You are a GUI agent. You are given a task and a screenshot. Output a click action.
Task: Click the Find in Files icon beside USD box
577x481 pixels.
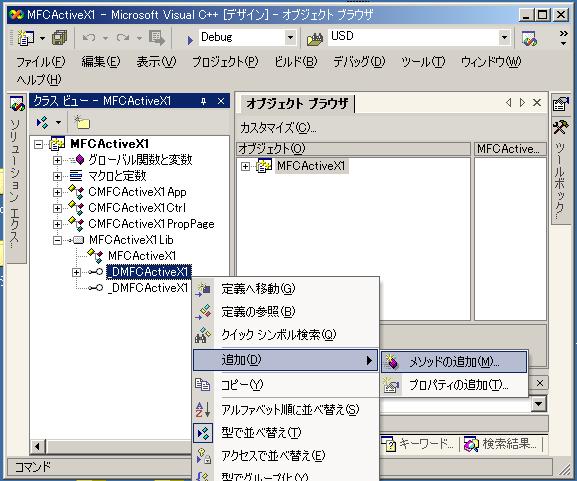tap(315, 38)
